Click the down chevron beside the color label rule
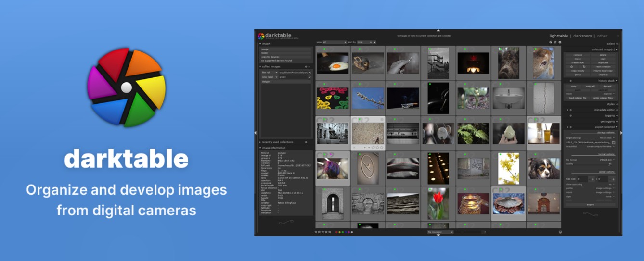 pos(310,77)
